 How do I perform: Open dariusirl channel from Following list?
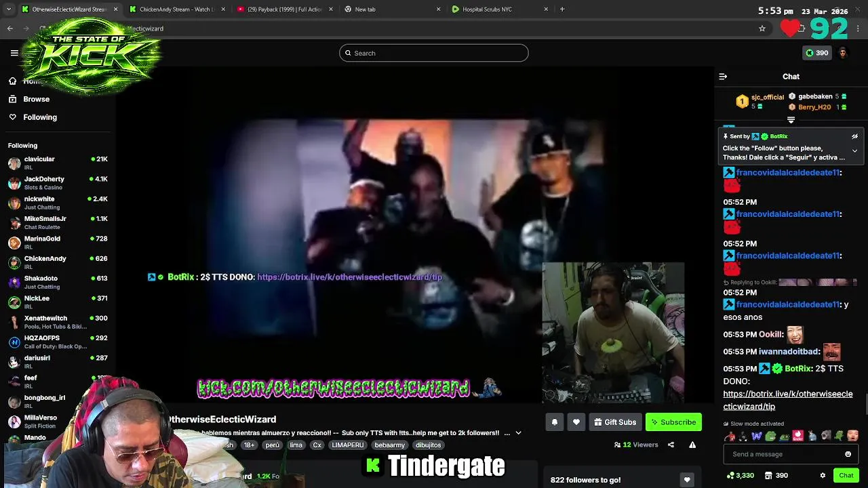(x=58, y=362)
